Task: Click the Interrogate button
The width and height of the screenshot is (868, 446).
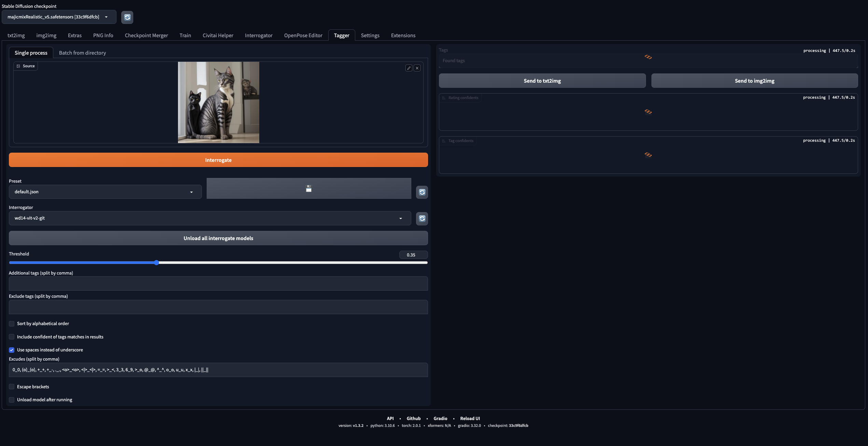Action: [x=218, y=159]
